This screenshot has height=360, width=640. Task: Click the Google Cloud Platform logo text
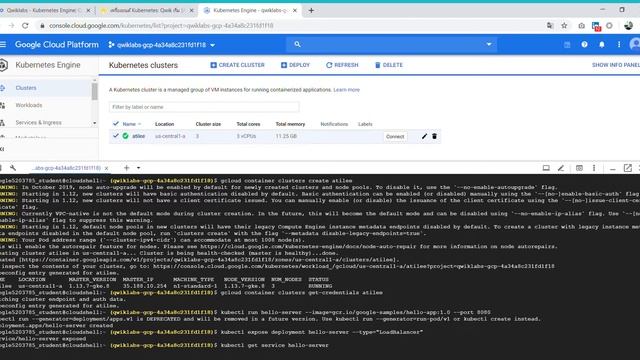click(x=57, y=44)
